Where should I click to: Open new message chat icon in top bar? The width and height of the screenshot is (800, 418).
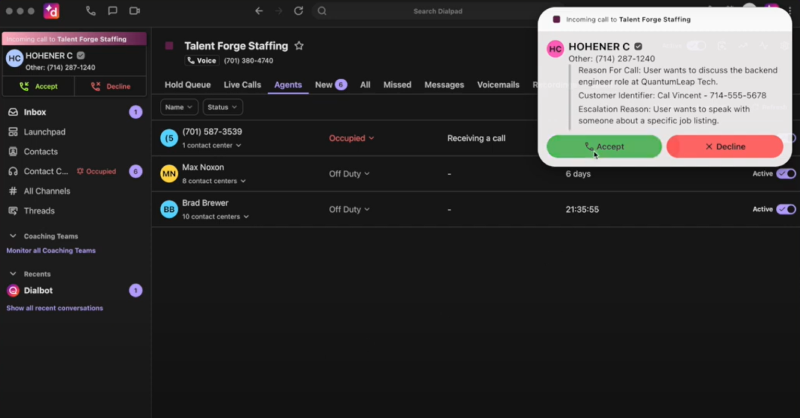111,11
